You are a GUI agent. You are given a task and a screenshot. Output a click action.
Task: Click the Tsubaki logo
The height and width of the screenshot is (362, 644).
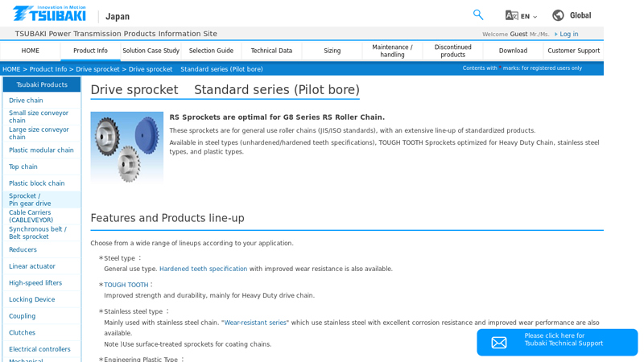click(49, 14)
